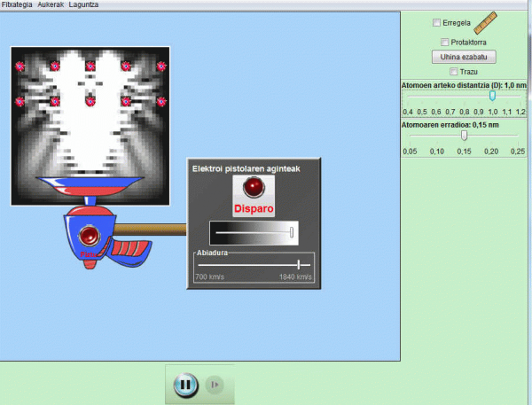Image resolution: width=532 pixels, height=405 pixels.
Task: Click the atom distance slider handle
Action: (492, 96)
